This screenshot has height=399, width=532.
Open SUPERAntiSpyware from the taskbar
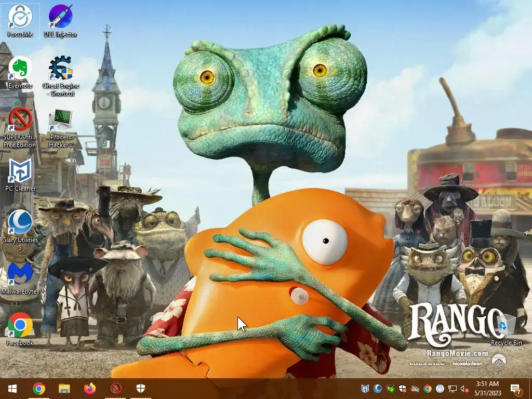coord(115,389)
